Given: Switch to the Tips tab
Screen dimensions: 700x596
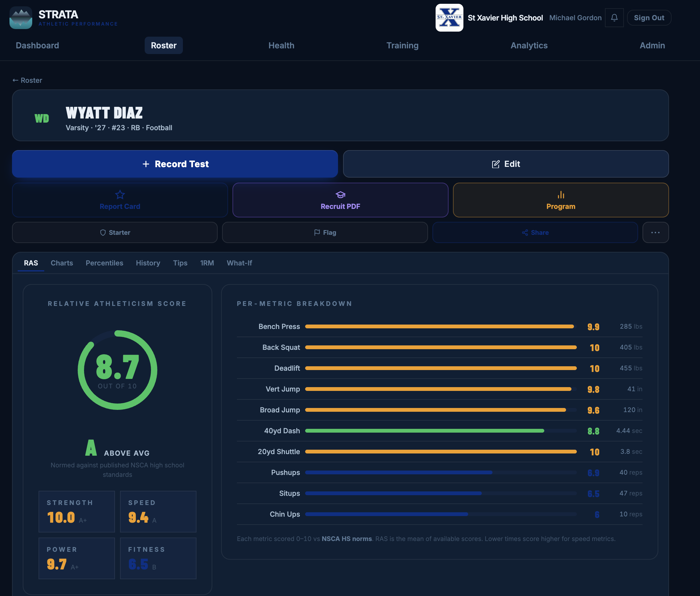Looking at the screenshot, I should pyautogui.click(x=180, y=263).
